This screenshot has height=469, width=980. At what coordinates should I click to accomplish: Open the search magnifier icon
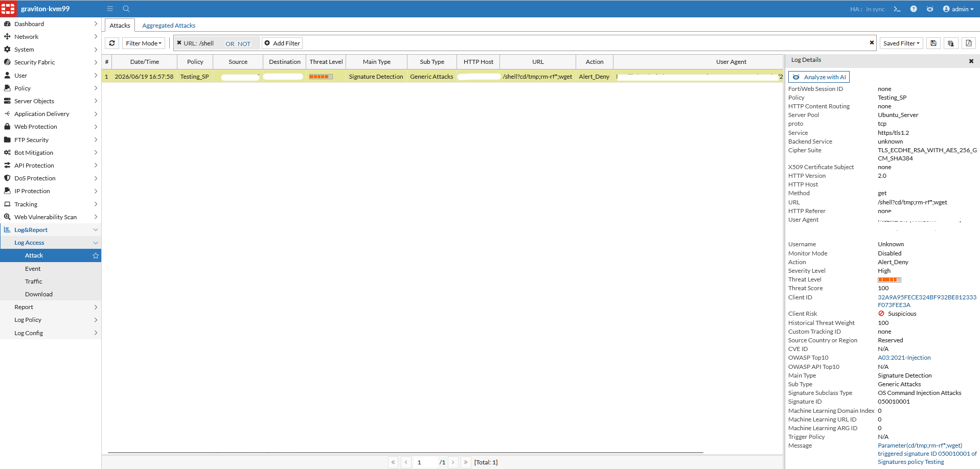click(x=126, y=9)
